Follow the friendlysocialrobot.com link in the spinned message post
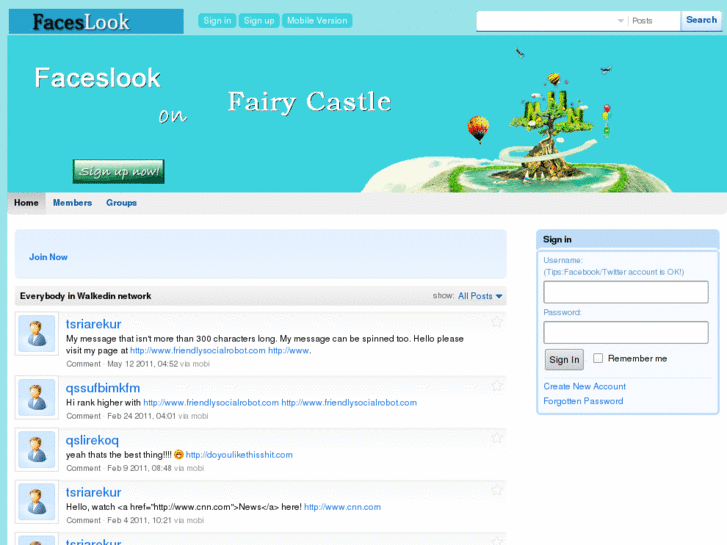727x545 pixels. (198, 351)
